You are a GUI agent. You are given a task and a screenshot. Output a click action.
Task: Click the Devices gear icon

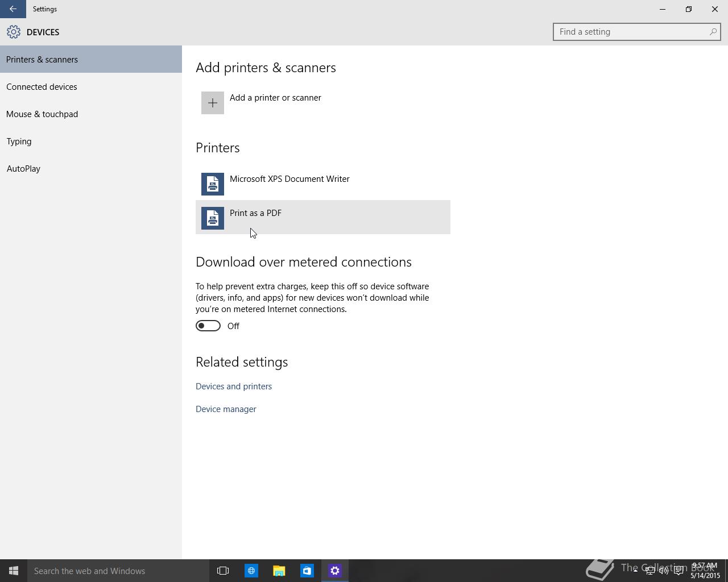coord(14,32)
